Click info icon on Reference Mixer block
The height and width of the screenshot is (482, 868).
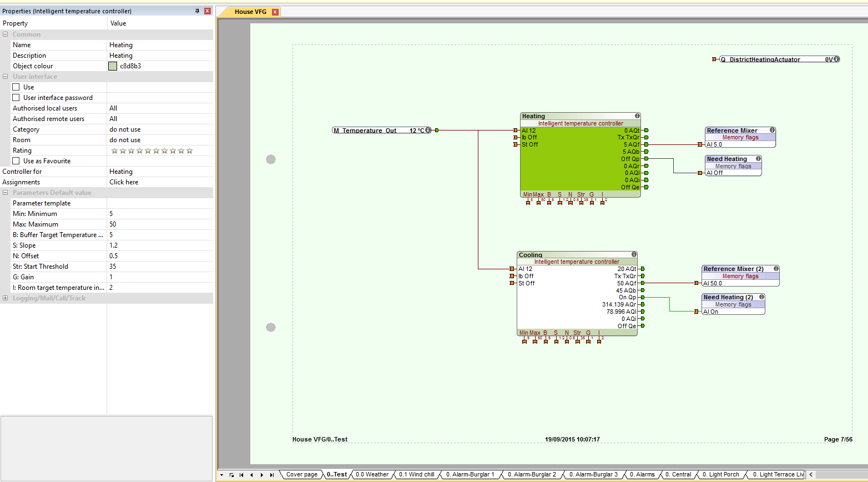(772, 130)
